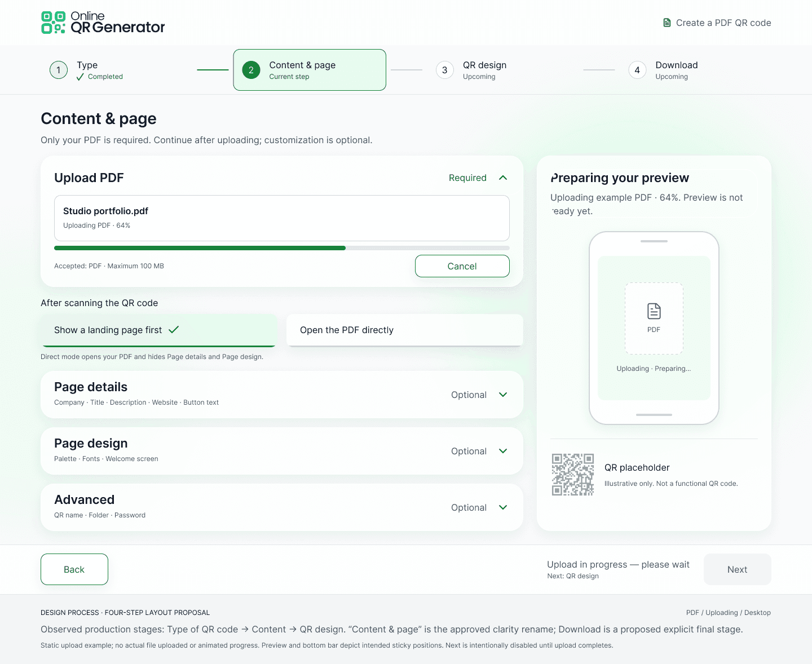812x664 pixels.
Task: Select the Content & page current step
Action: [310, 70]
